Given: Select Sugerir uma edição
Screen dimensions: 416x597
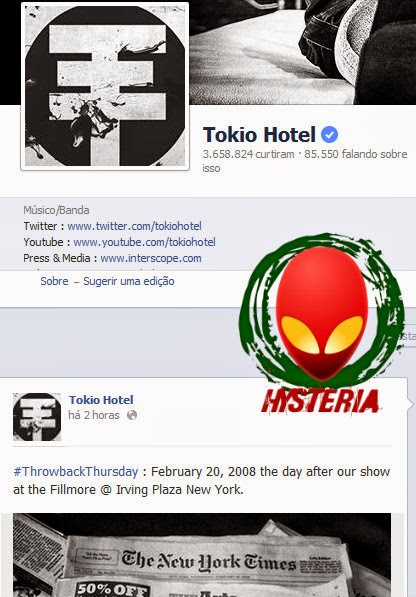Looking at the screenshot, I should [x=129, y=281].
